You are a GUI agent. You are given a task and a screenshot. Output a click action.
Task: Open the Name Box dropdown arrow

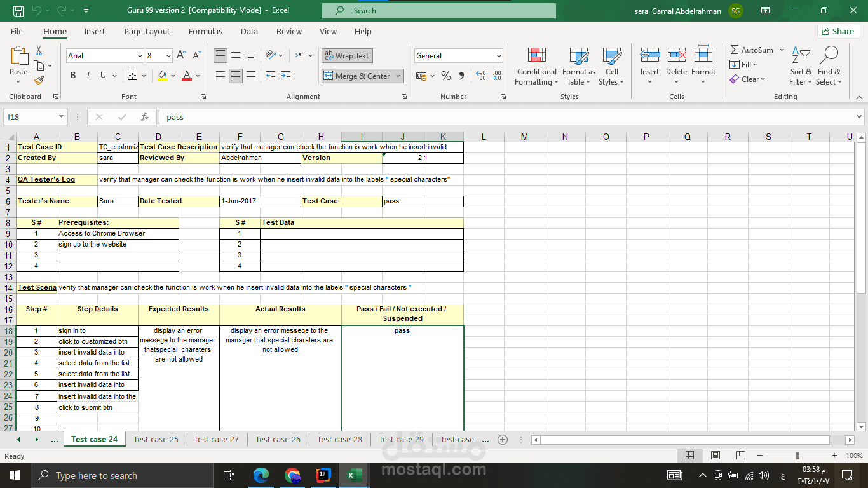[x=62, y=117]
